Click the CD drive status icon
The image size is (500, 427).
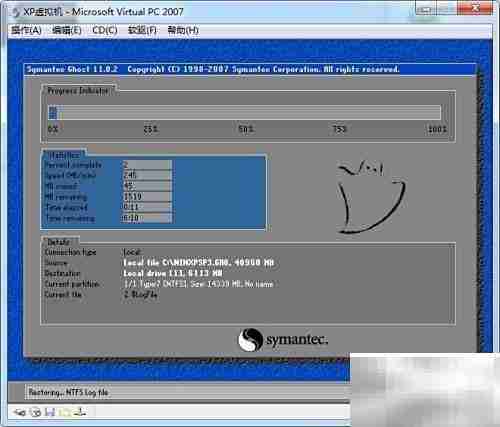36,413
